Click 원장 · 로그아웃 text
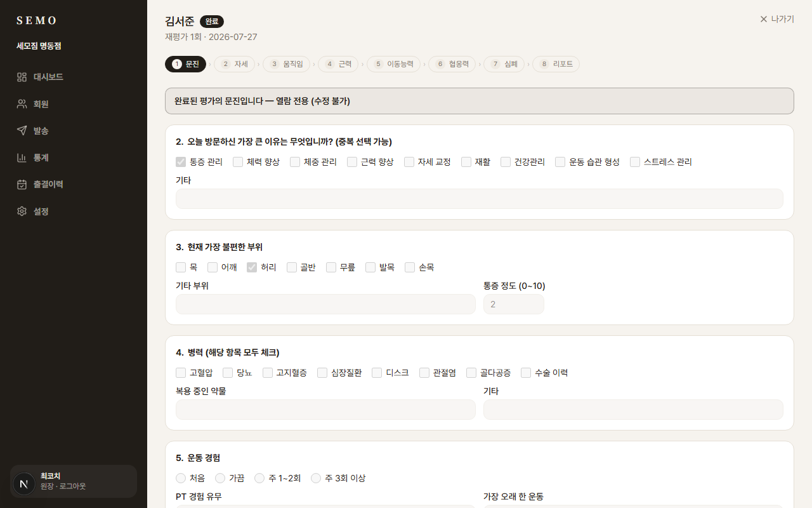 click(63, 486)
